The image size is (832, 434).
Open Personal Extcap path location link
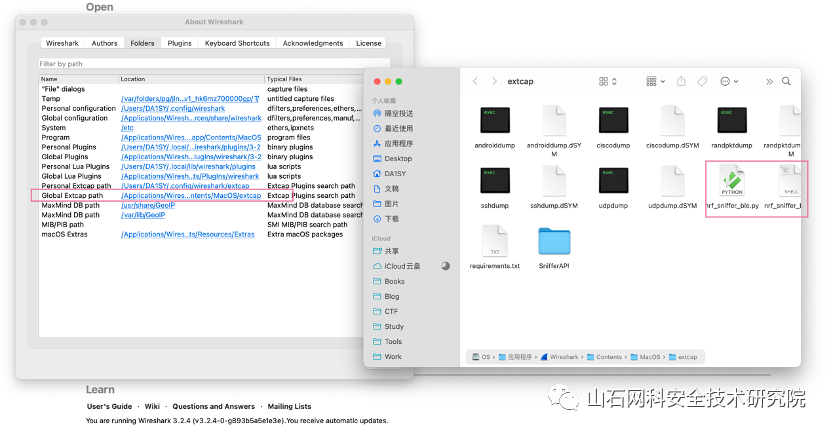tap(185, 186)
